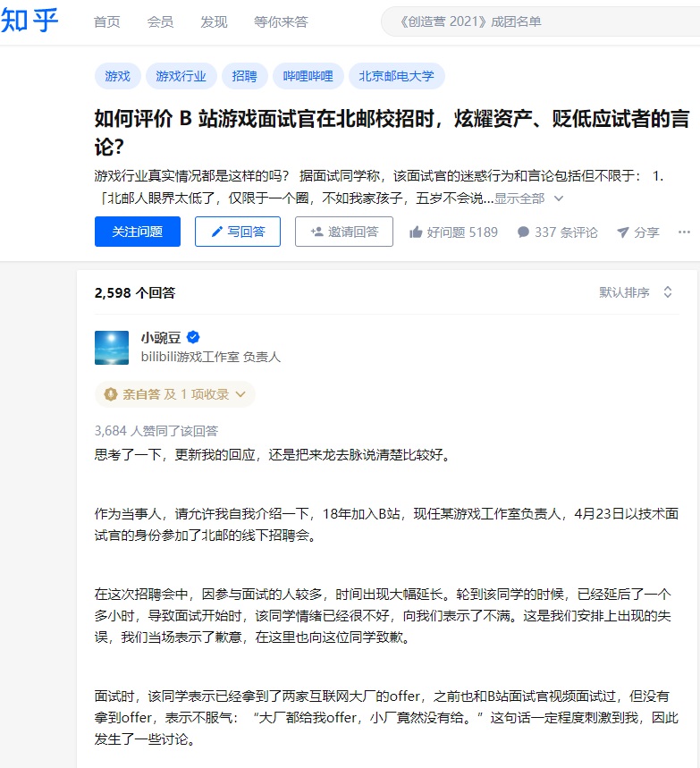
Task: Click the add-person icon on 邀请回答
Action: [317, 232]
